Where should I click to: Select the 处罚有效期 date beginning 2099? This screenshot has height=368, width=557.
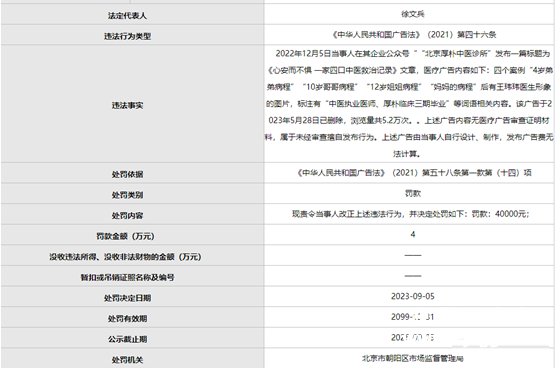412,316
